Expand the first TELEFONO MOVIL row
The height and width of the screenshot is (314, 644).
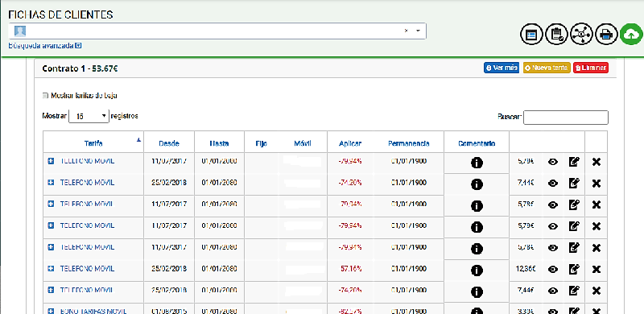(x=51, y=161)
